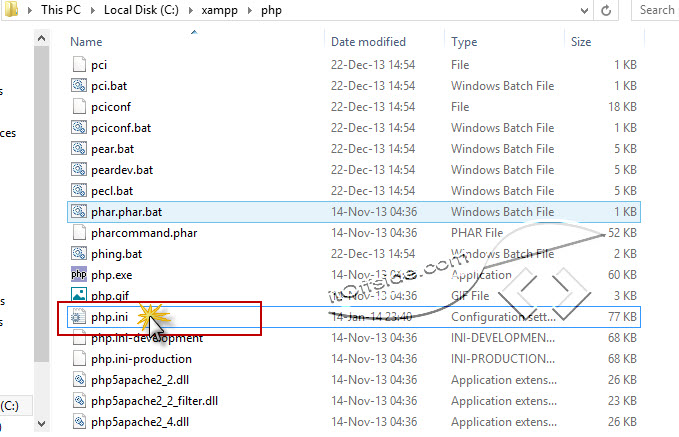Sort files by Type column
Viewport: 679px width, 437px height.
click(x=464, y=42)
